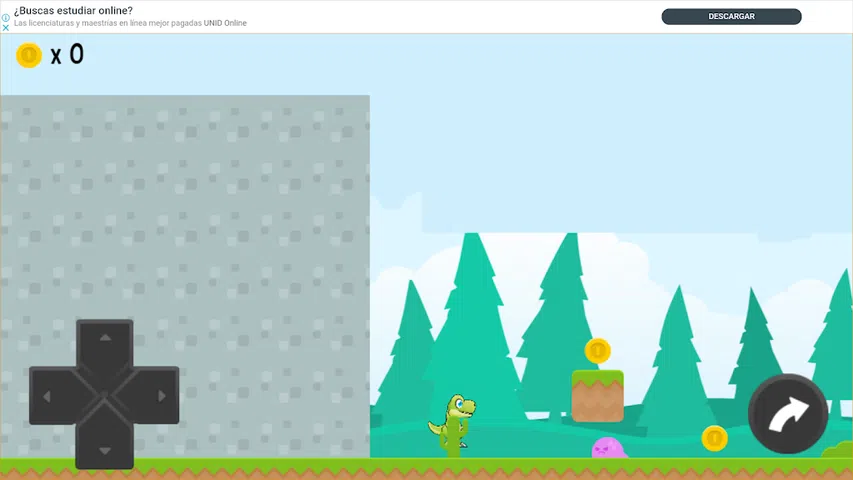
Task: Click the ad info icon
Action: pos(6,18)
